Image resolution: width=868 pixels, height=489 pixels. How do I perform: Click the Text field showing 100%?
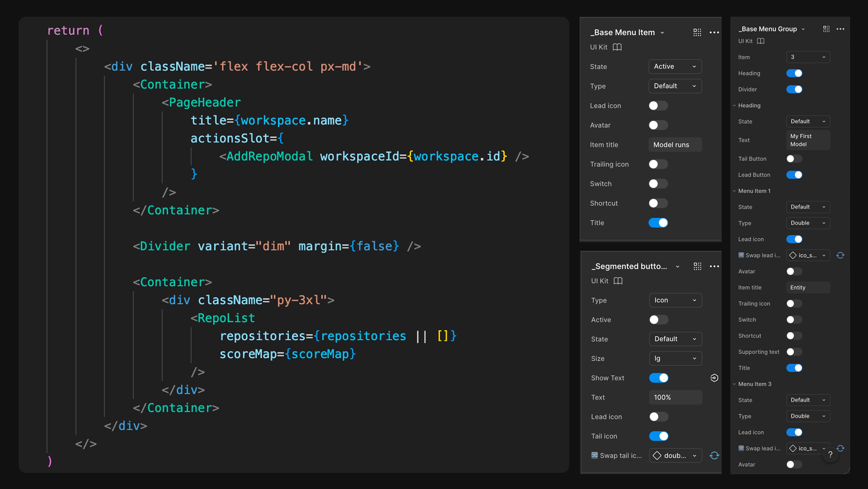point(675,397)
